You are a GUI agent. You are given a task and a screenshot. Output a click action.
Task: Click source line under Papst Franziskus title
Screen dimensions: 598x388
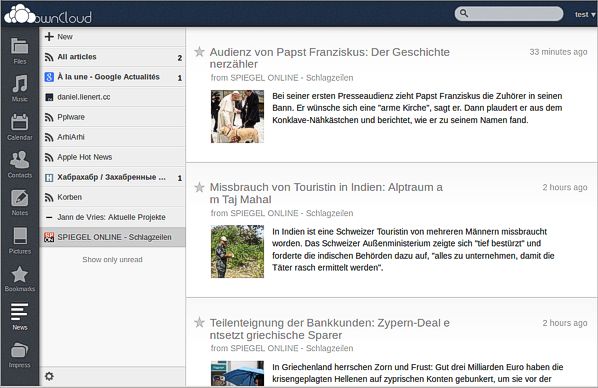(x=282, y=78)
